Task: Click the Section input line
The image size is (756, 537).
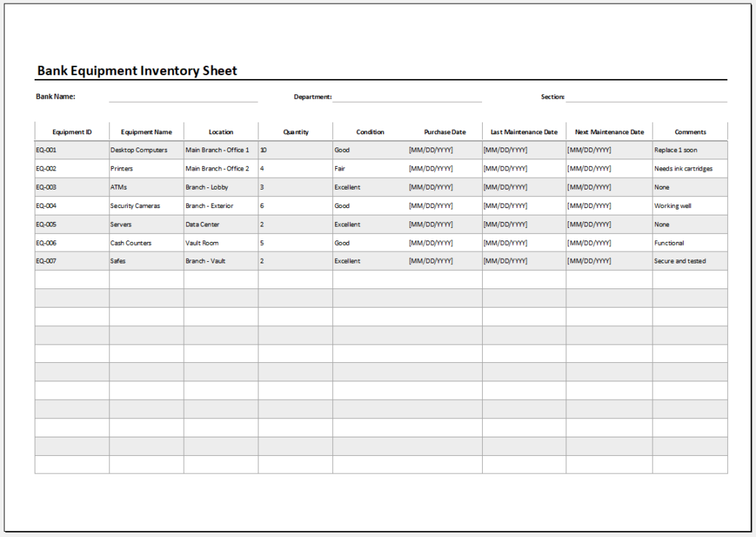Action: pos(646,97)
